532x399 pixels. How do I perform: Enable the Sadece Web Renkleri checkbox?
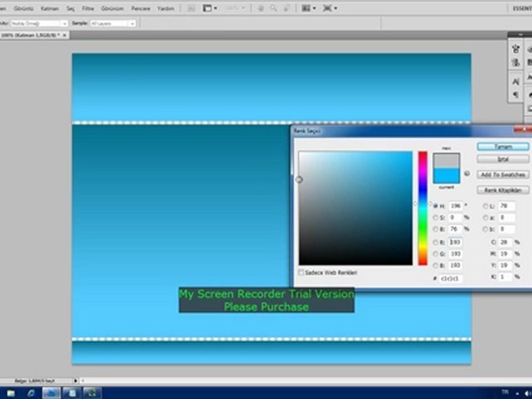(x=301, y=273)
